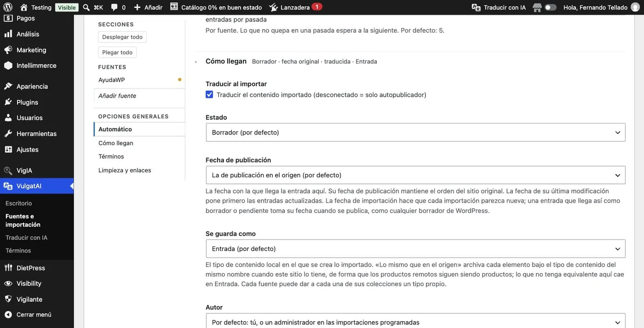Click the Visibility eye icon

pos(8,283)
